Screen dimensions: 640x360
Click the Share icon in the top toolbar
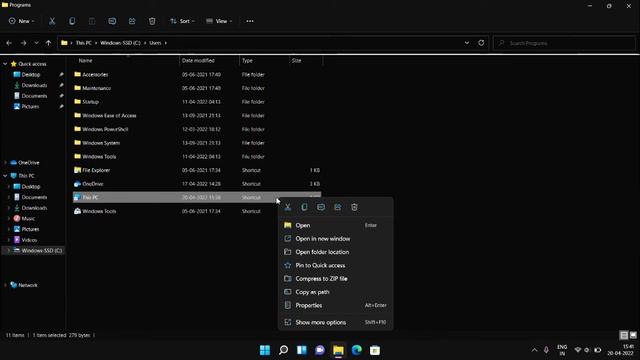point(132,21)
